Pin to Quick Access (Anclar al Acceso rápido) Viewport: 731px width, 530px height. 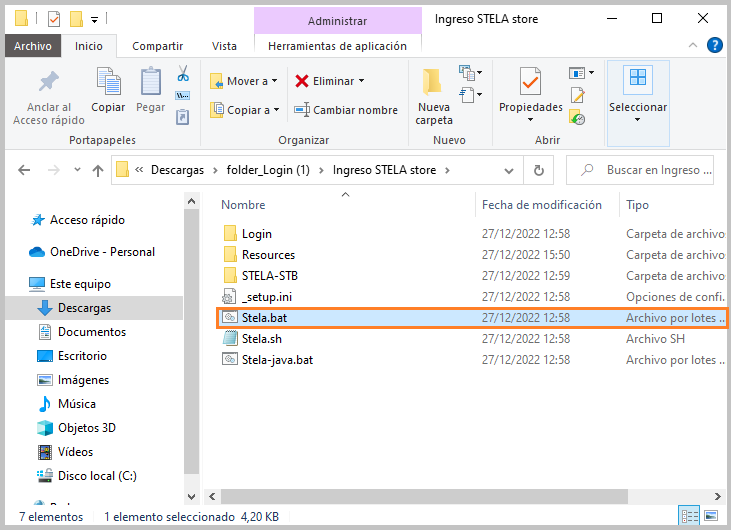pyautogui.click(x=48, y=97)
